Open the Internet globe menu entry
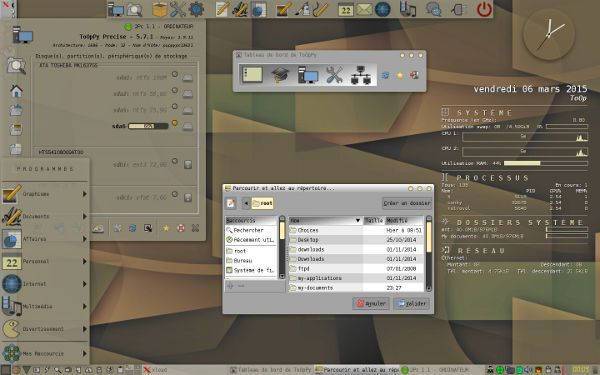The height and width of the screenshot is (375, 600). tap(45, 284)
